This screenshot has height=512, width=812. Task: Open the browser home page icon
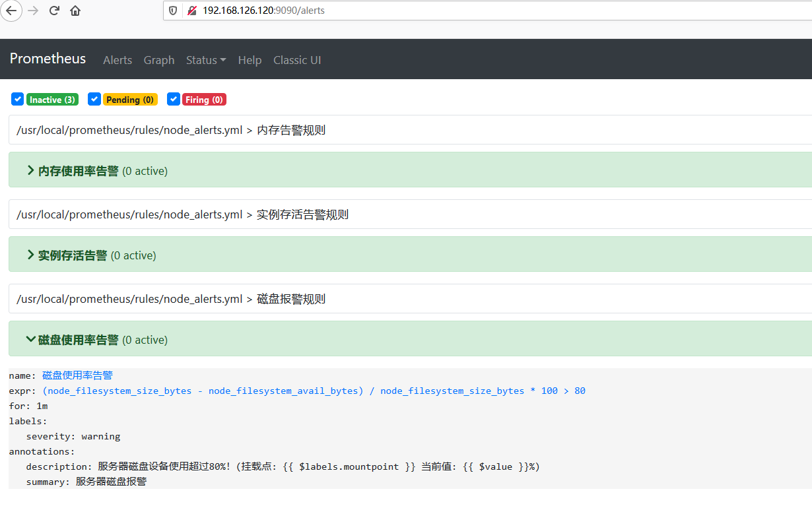click(x=75, y=11)
